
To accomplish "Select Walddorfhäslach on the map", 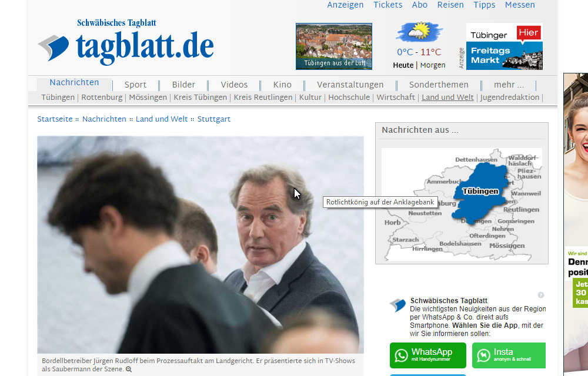I will 523,160.
